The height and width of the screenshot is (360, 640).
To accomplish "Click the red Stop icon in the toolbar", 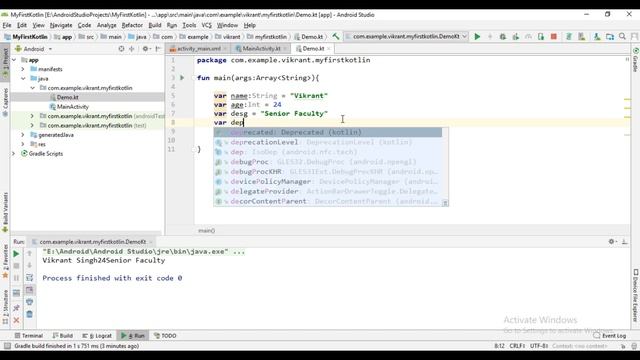I will pos(553,37).
